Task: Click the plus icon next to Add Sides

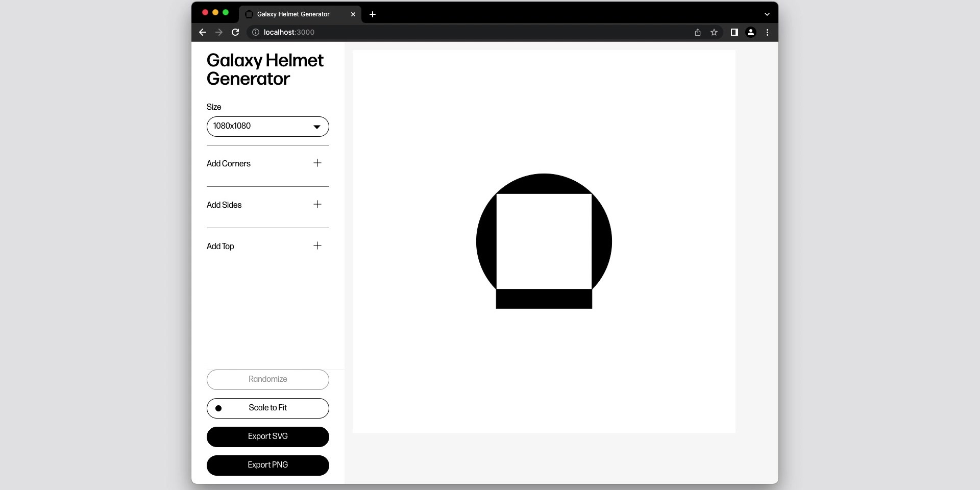Action: pyautogui.click(x=317, y=204)
